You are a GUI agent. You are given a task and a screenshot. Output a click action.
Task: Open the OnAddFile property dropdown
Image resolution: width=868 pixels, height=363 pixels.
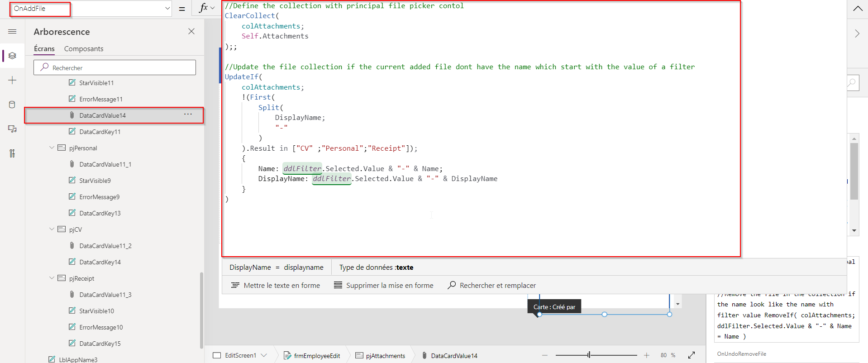[x=167, y=8]
